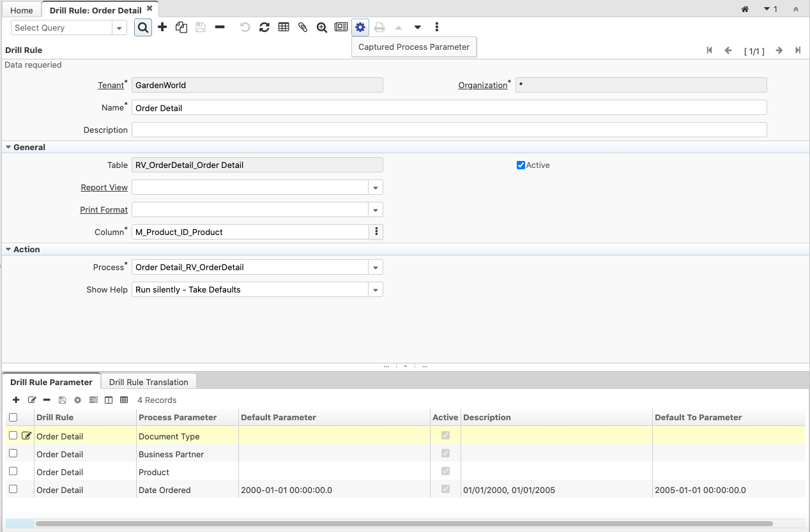810x532 pixels.
Task: Open the Column field's vertical-dots menu
Action: click(376, 232)
